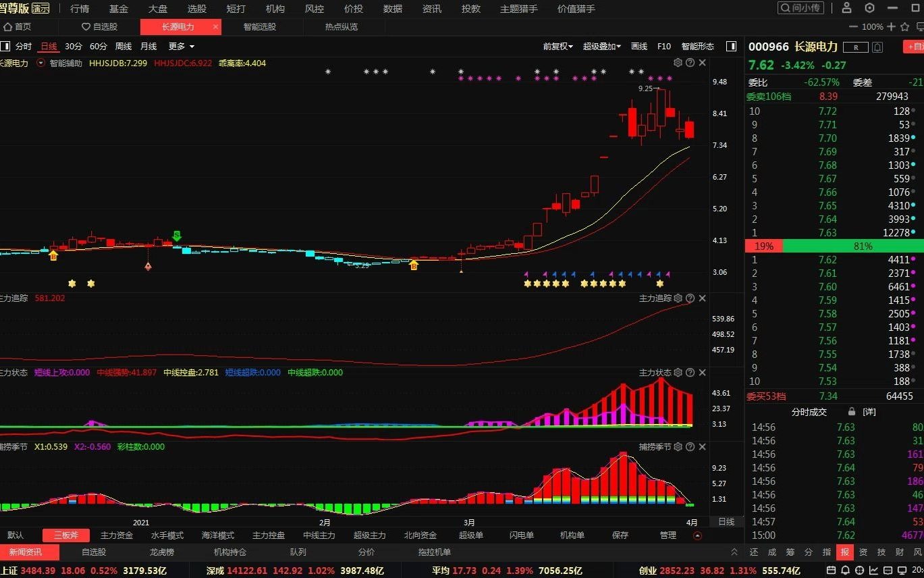
Task: Close the main chart indicator panel
Action: (x=702, y=63)
